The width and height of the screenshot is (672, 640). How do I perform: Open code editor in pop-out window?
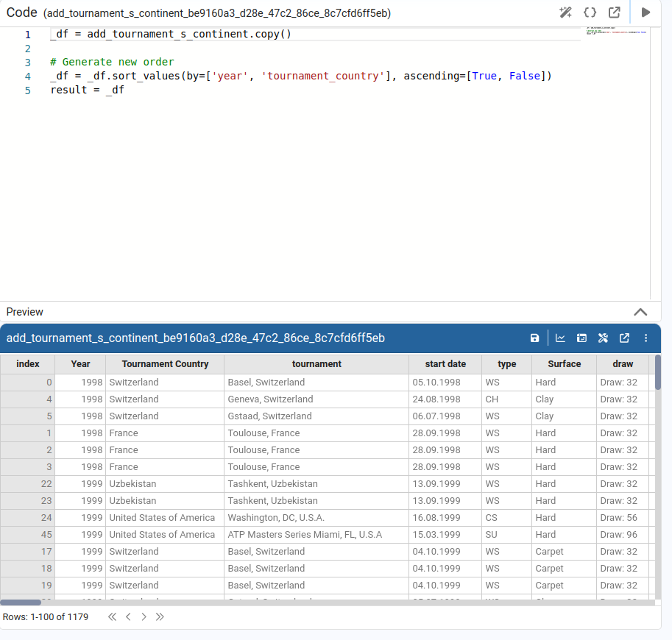(614, 13)
